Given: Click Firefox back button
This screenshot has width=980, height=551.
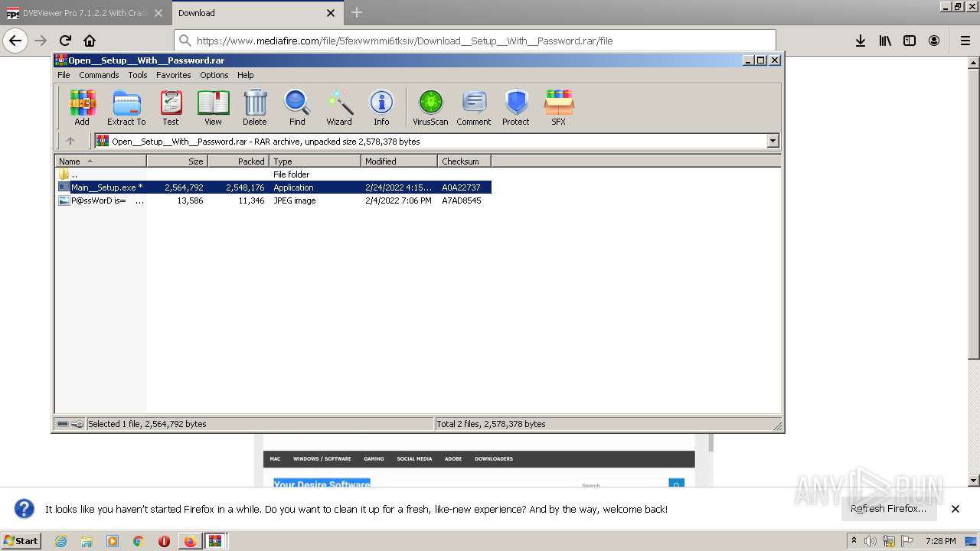Looking at the screenshot, I should (x=15, y=41).
